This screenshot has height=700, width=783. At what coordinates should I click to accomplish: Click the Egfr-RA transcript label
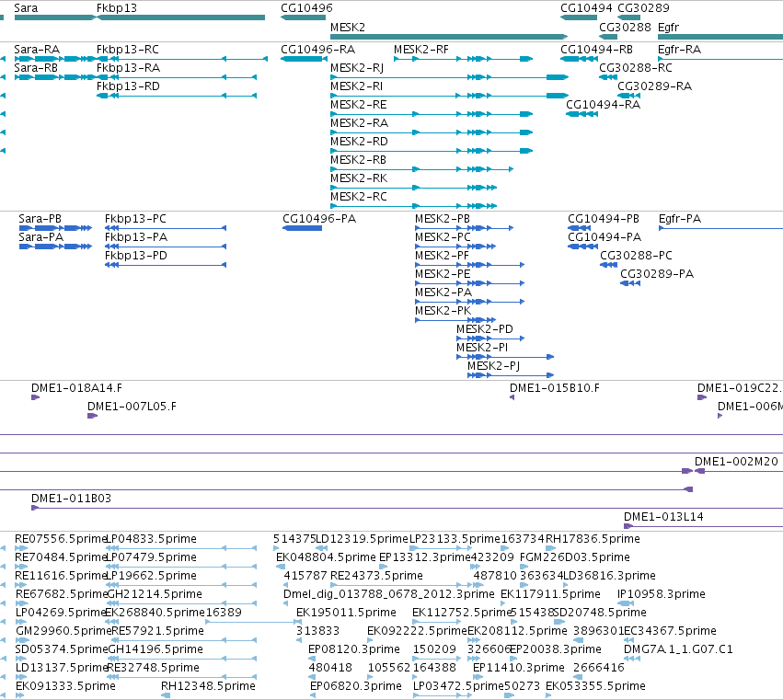[679, 50]
